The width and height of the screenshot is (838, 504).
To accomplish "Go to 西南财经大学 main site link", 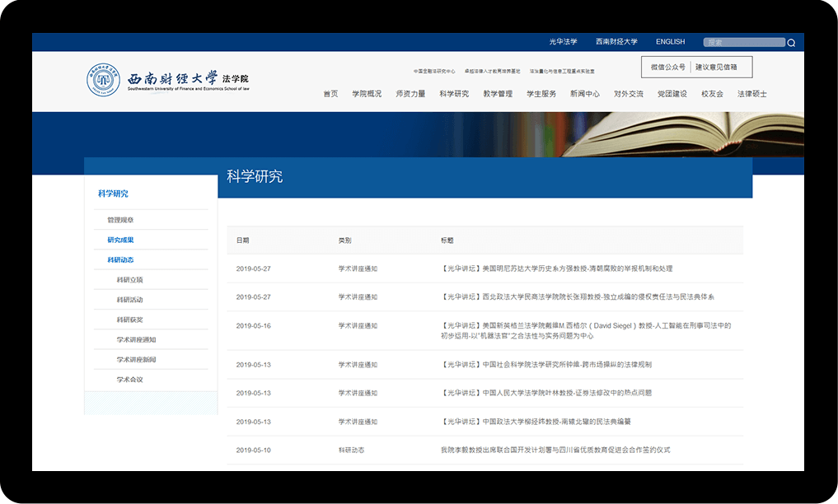I will point(616,42).
